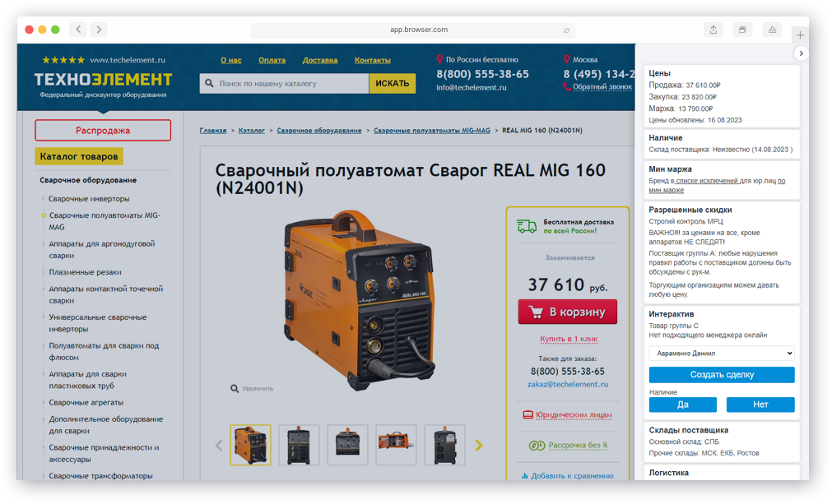Open the Контакты menu link

click(373, 60)
